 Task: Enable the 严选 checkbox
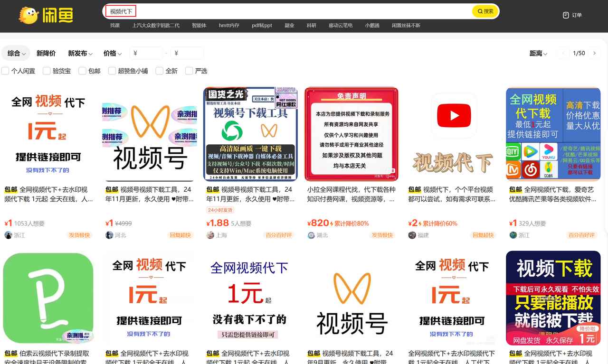point(189,71)
